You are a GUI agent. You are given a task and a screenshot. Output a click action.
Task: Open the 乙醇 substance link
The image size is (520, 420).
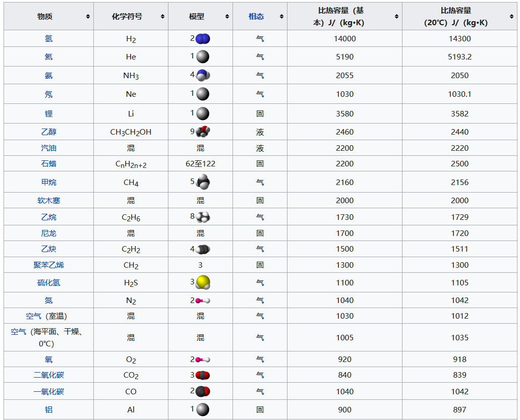(49, 132)
